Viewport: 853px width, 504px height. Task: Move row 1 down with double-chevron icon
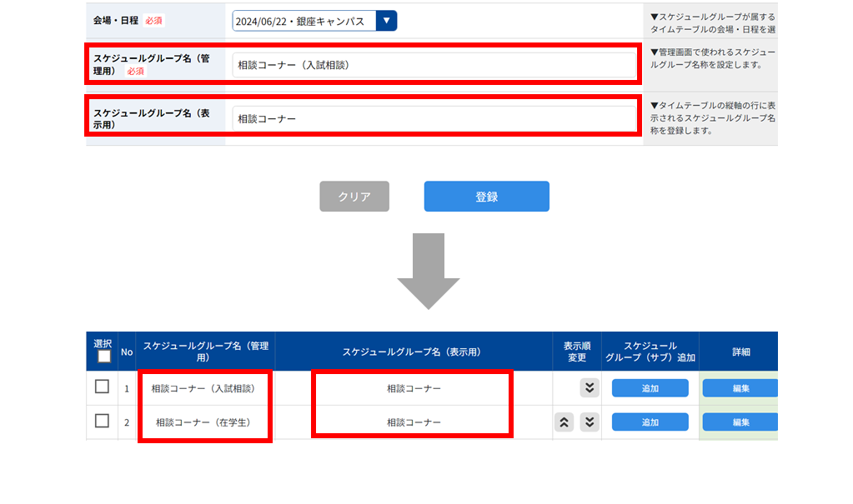click(x=590, y=387)
